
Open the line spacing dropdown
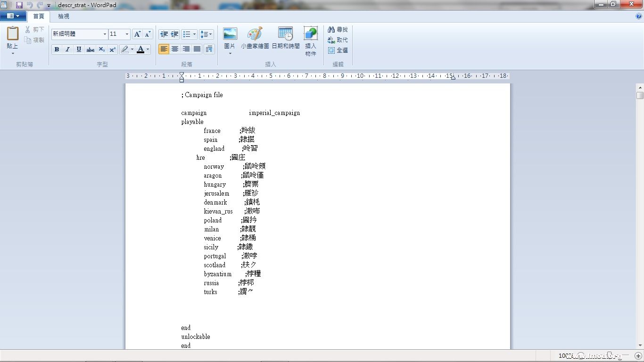pos(206,34)
